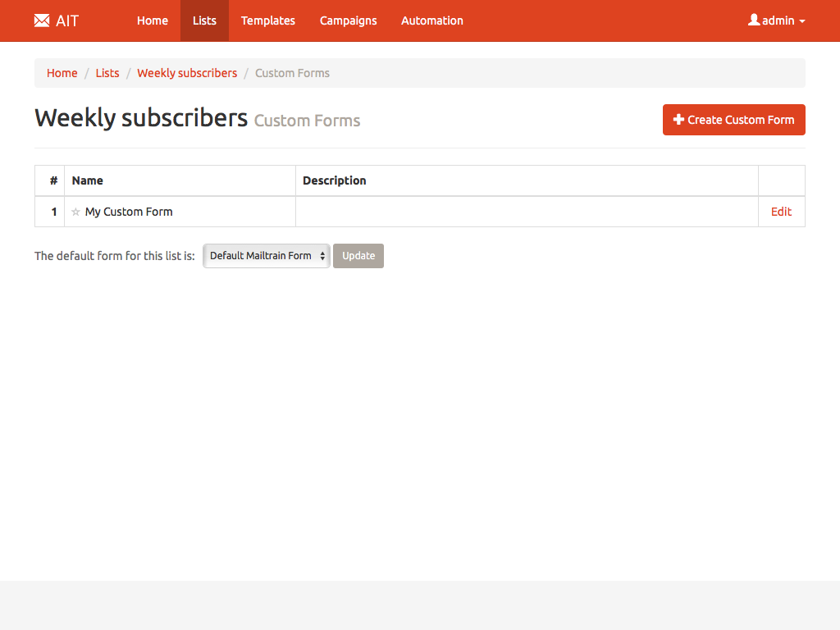
Task: Open the Weekly subscribers breadcrumb link
Action: coord(187,73)
